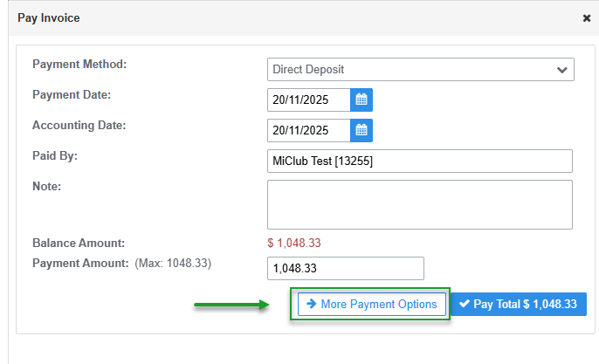Click the Balance Amount label
The image size is (599, 364).
(x=79, y=243)
